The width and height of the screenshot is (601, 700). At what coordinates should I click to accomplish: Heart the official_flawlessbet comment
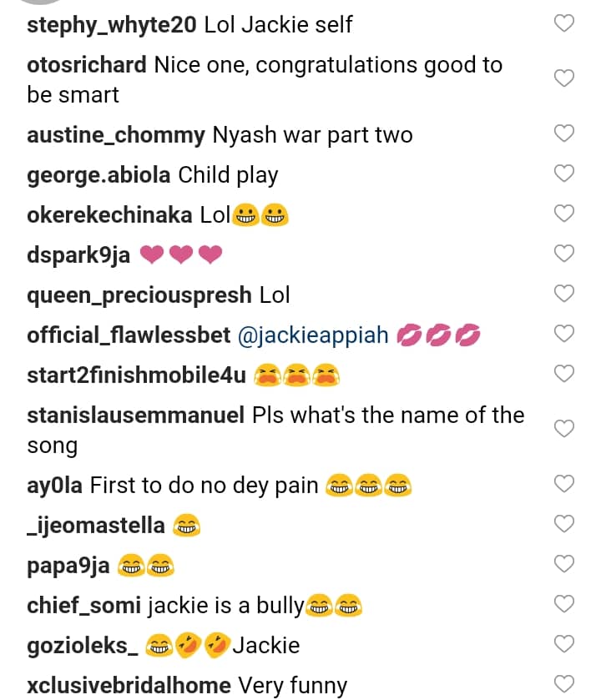(x=565, y=335)
